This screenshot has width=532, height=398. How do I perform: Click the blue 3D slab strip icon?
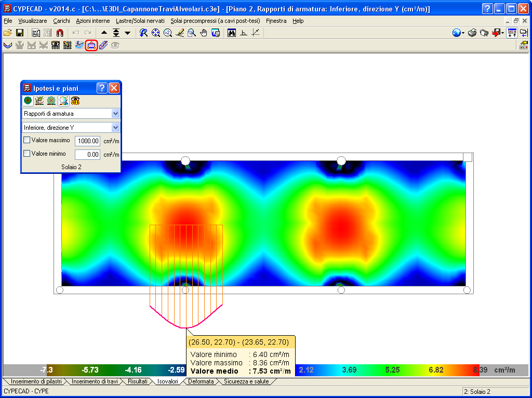[x=103, y=45]
